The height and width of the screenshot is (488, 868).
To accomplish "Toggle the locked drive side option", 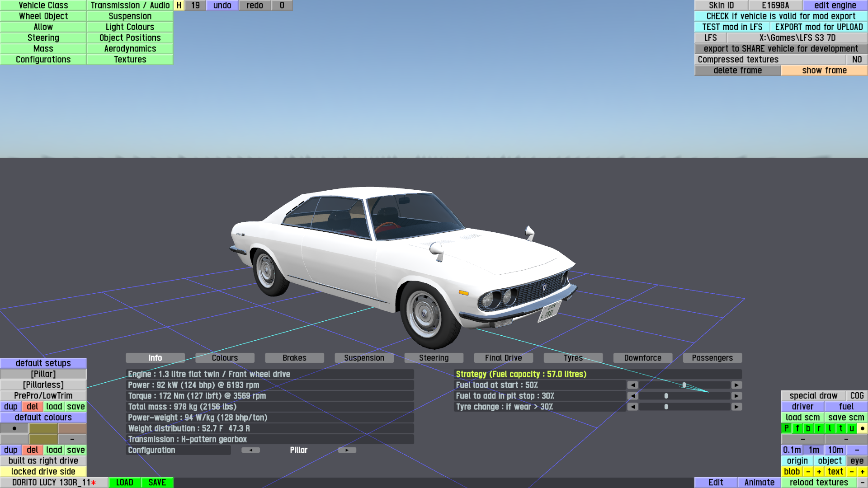I will (x=43, y=472).
